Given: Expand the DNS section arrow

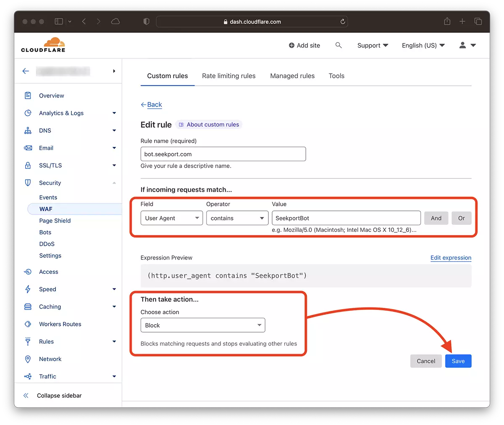Looking at the screenshot, I should pos(114,131).
